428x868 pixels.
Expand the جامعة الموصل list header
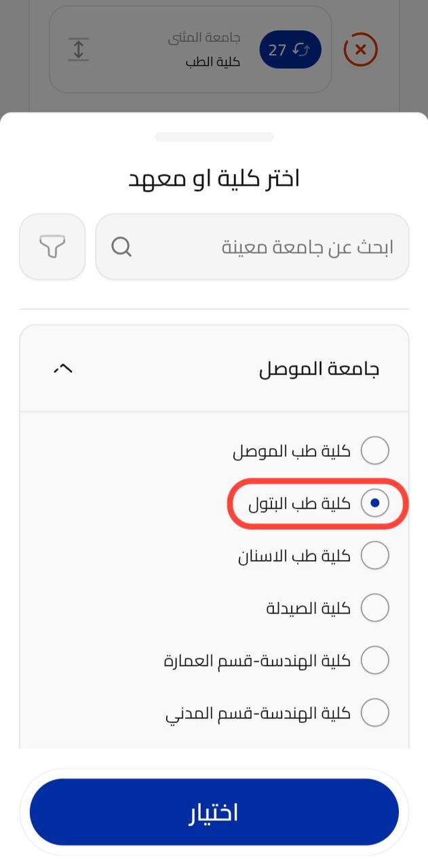coord(214,368)
